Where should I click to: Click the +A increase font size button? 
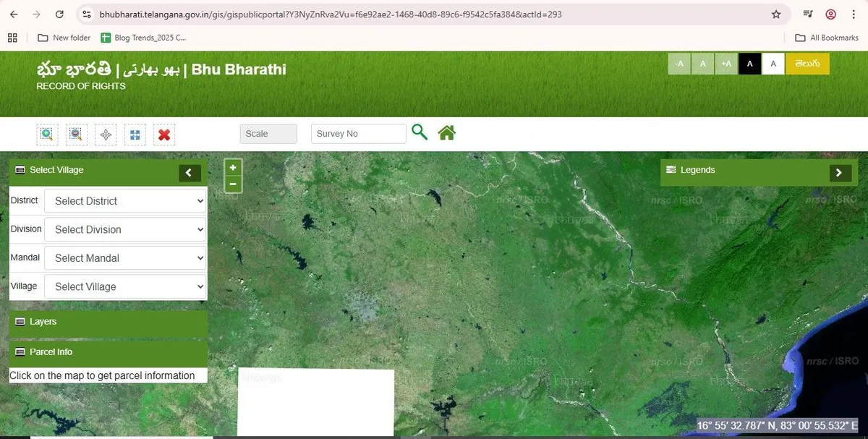pyautogui.click(x=726, y=64)
